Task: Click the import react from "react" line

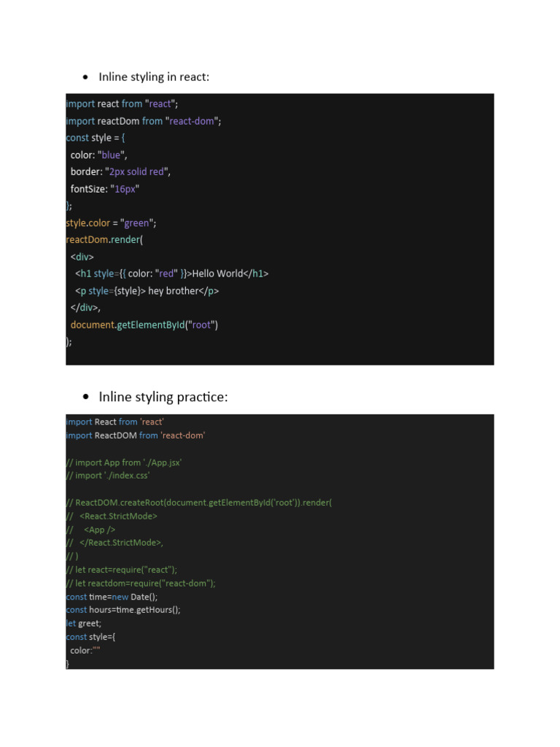Action: coord(122,104)
